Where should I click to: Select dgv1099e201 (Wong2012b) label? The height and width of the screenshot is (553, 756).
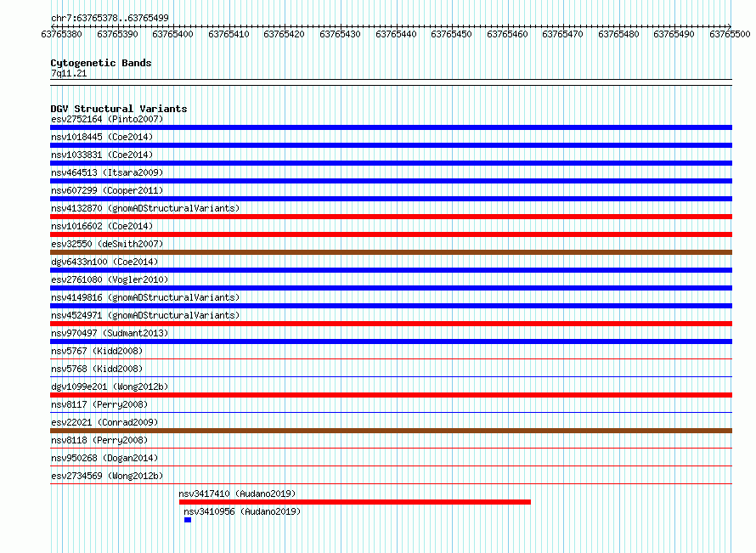click(110, 387)
